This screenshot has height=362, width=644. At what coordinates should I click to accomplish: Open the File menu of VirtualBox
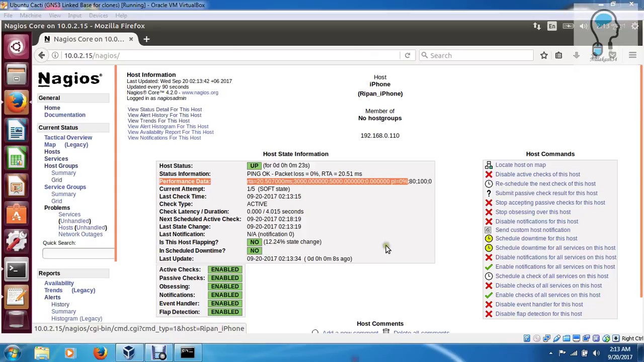(x=8, y=15)
